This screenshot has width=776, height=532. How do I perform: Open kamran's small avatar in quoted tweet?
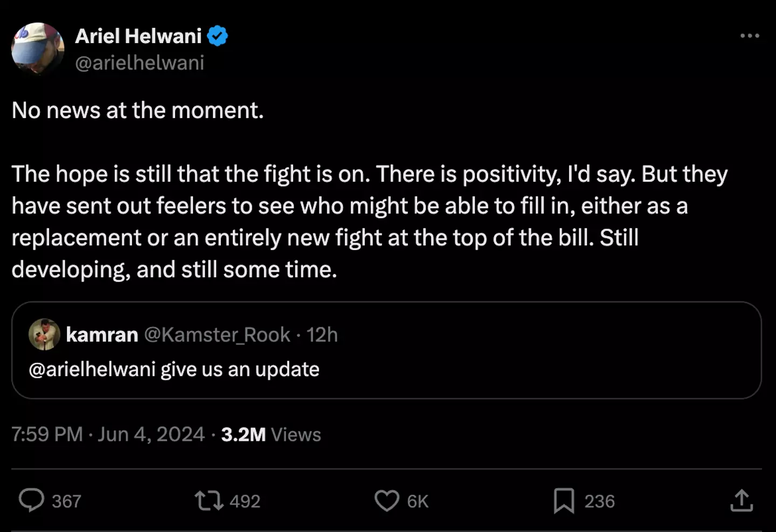(44, 334)
